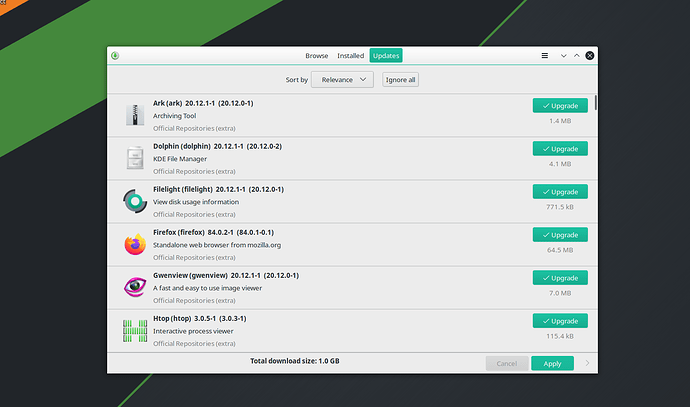690x407 pixels.
Task: Click the Pamac app icon in title bar
Action: [115, 55]
